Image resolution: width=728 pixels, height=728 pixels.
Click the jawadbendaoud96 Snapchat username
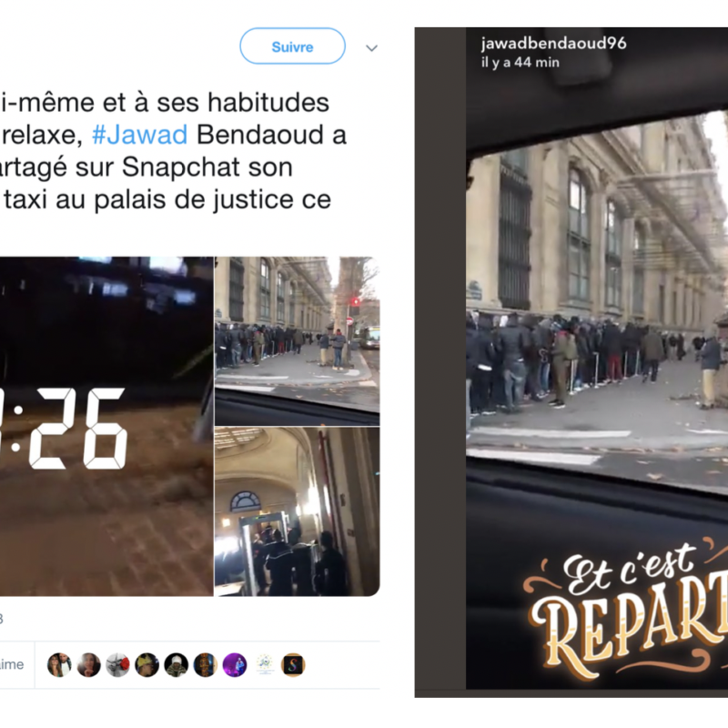click(x=554, y=44)
